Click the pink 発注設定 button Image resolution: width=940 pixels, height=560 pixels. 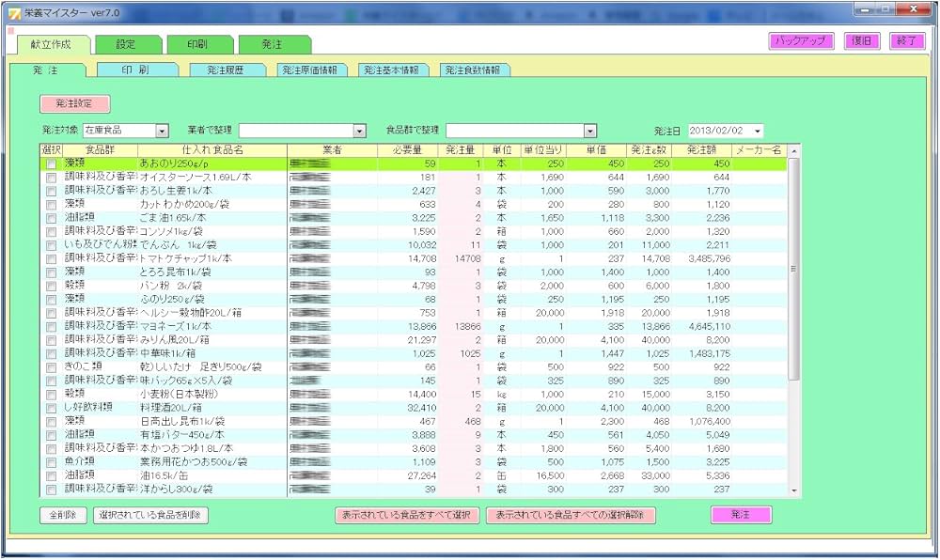click(74, 102)
